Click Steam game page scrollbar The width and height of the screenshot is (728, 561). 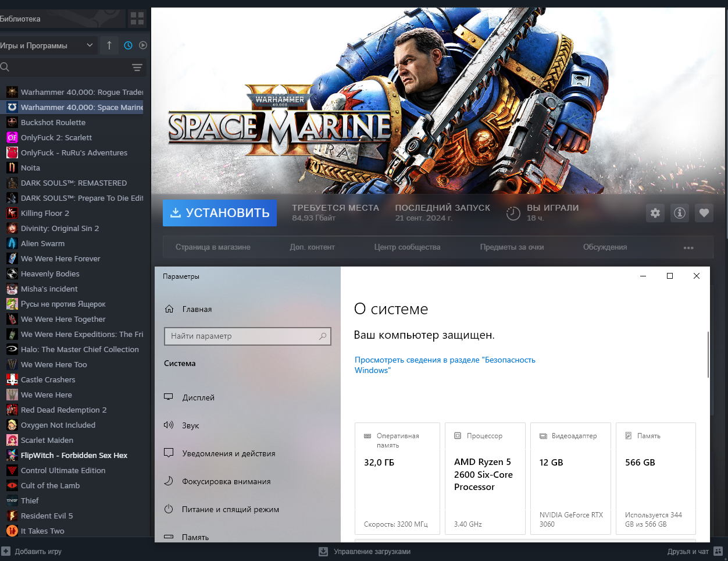coord(726,122)
